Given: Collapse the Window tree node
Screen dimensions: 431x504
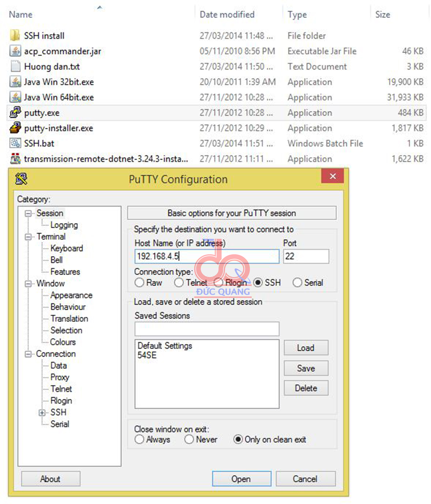Looking at the screenshot, I should (28, 284).
